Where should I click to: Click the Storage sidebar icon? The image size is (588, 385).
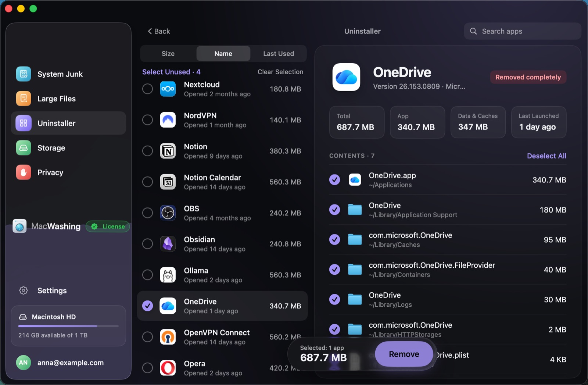point(24,148)
